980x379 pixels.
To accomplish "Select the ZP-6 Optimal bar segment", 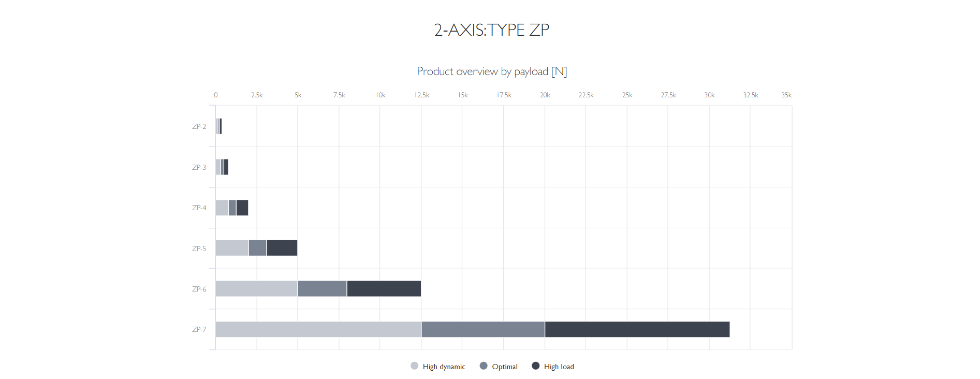I will pos(322,289).
